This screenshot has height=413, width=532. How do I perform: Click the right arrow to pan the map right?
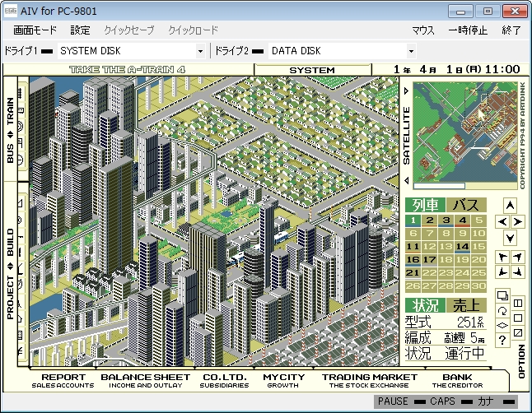tap(517, 222)
